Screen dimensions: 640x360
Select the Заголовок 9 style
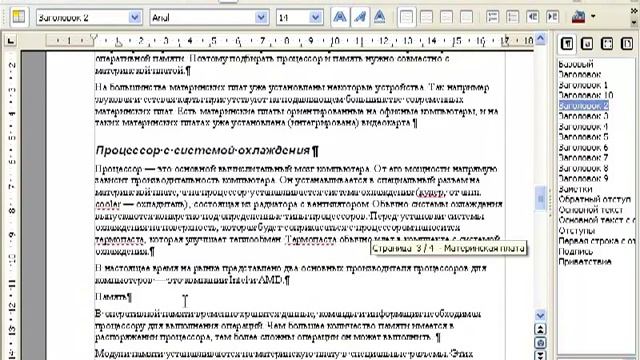[x=583, y=178]
